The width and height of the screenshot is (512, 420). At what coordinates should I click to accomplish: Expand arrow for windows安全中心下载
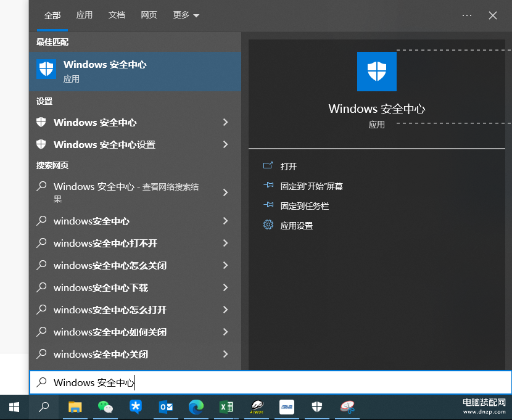(x=225, y=287)
